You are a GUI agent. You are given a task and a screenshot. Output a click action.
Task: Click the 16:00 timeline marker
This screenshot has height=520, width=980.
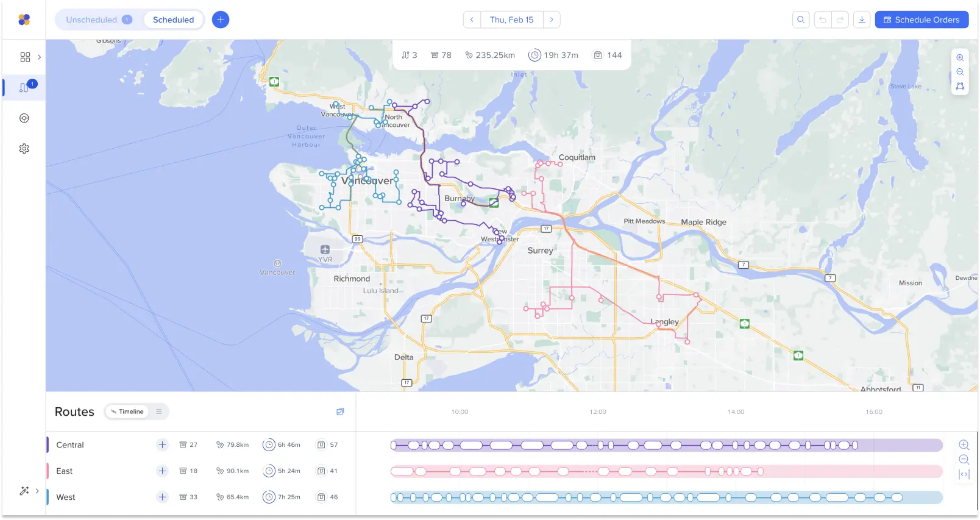click(874, 412)
